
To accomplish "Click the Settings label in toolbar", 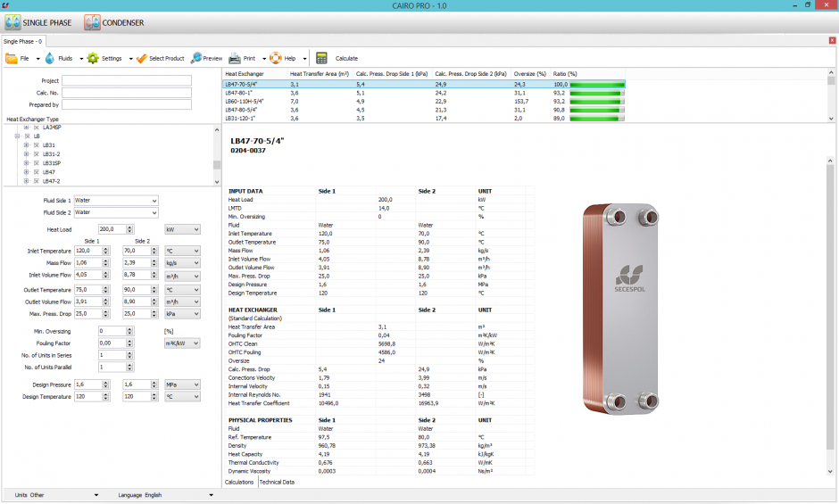I will click(x=112, y=58).
